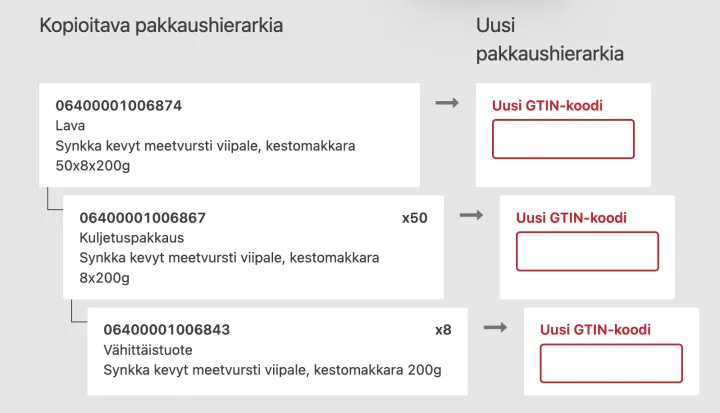Image resolution: width=720 pixels, height=413 pixels.
Task: Click GTIN code 06400001006867
Action: (142, 217)
